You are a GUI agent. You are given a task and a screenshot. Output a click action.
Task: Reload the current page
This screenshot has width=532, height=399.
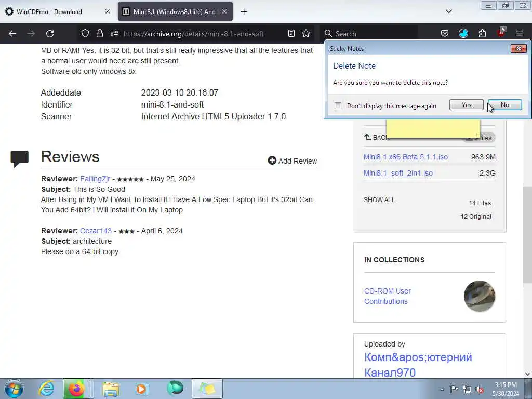(50, 34)
